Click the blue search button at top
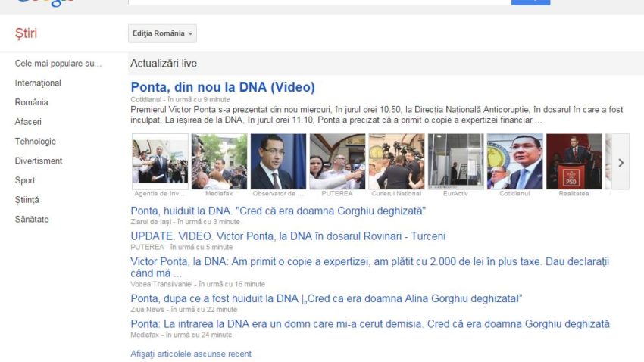This screenshot has height=362, width=644. coord(530,2)
